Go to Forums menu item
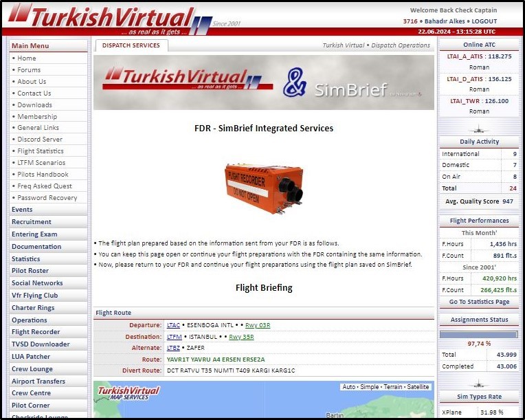The image size is (525, 420). pyautogui.click(x=29, y=69)
